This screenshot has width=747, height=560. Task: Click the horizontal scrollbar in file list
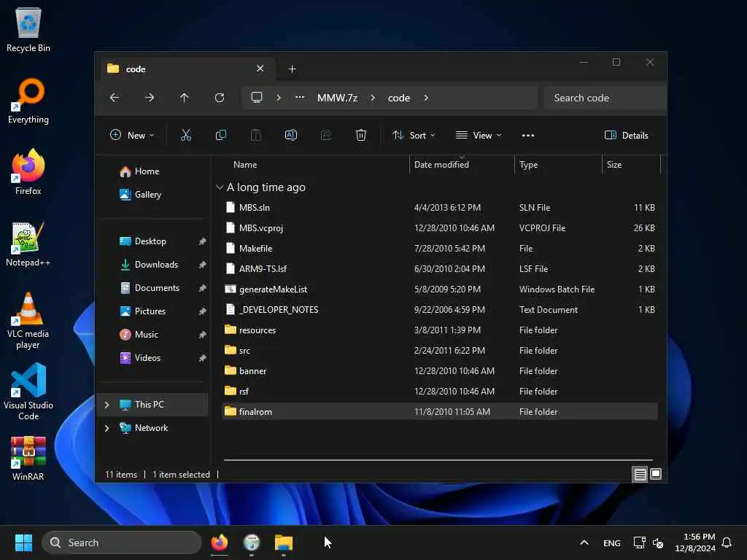(x=438, y=460)
